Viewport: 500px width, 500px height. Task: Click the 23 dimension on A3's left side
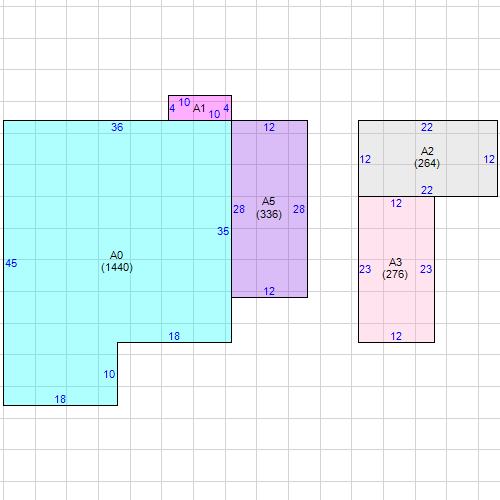[365, 269]
